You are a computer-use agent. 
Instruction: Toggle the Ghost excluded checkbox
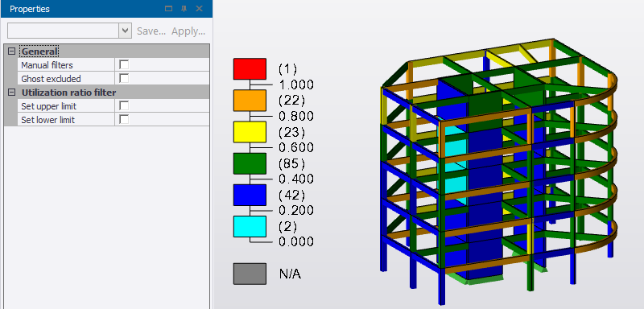coord(124,78)
